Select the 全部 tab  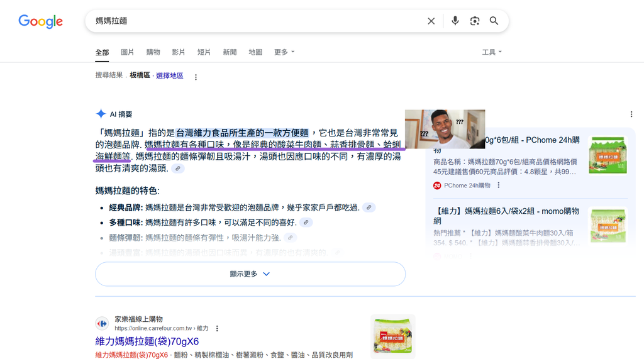pos(102,52)
